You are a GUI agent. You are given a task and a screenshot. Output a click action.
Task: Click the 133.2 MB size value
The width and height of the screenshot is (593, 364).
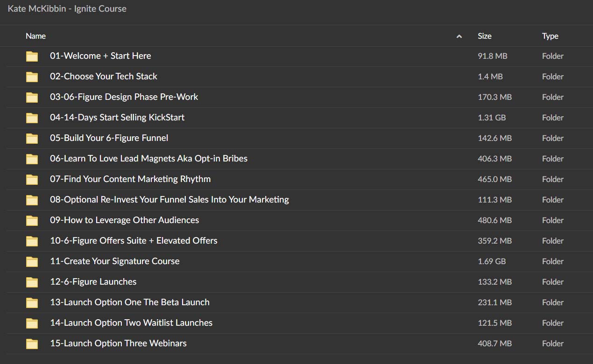point(494,282)
